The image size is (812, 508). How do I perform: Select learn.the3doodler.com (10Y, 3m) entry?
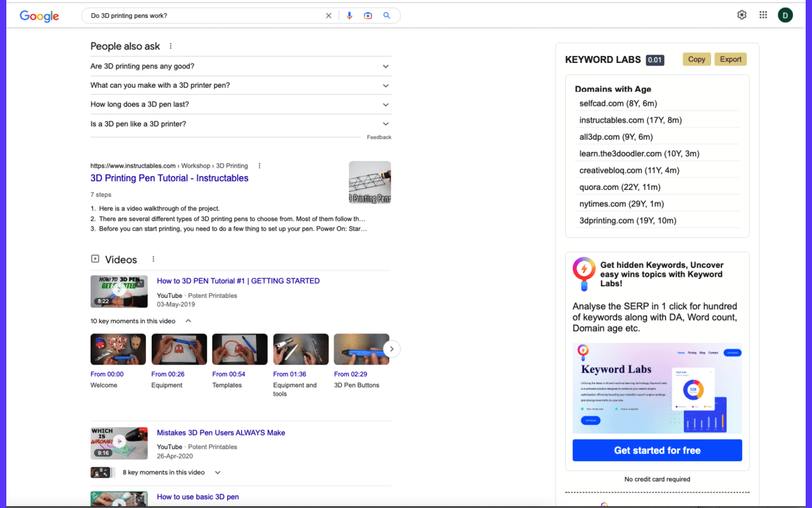tap(639, 153)
